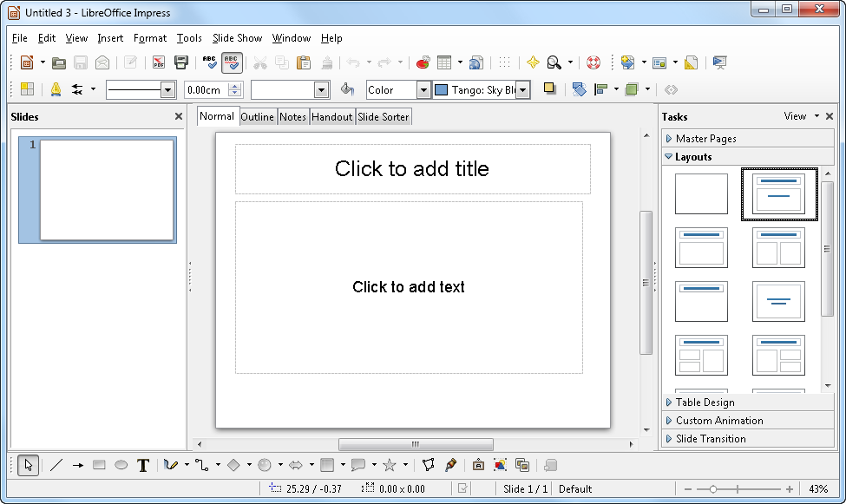The height and width of the screenshot is (504, 846).
Task: Toggle AutoSpellcheck button
Action: (x=232, y=62)
